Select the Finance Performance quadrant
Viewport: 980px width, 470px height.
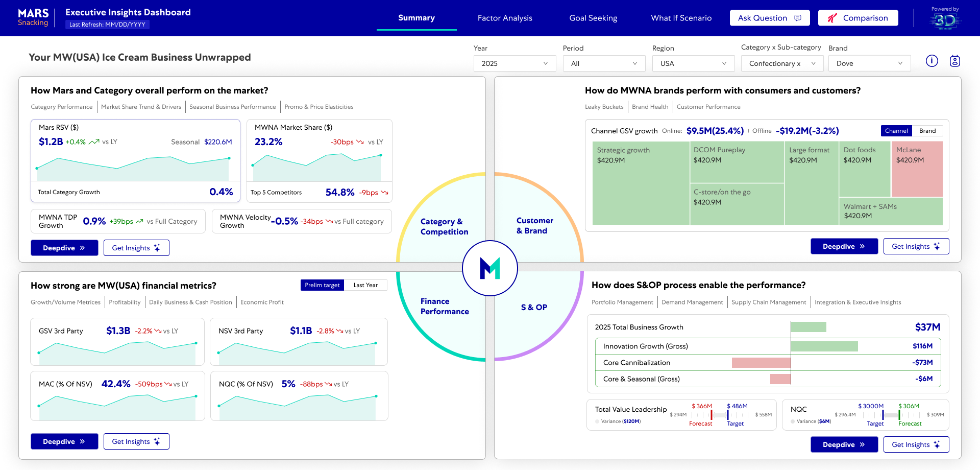445,306
